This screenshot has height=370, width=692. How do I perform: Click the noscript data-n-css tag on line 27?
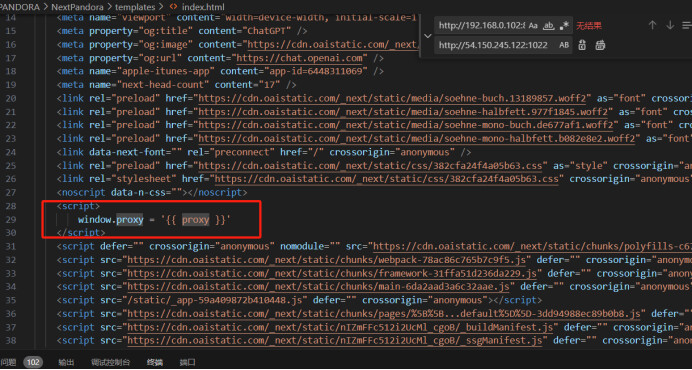coord(152,193)
